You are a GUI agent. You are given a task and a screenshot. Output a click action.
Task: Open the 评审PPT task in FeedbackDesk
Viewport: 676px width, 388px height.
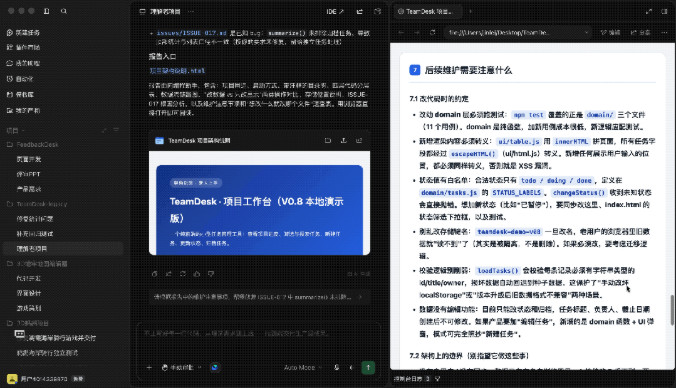pyautogui.click(x=28, y=174)
